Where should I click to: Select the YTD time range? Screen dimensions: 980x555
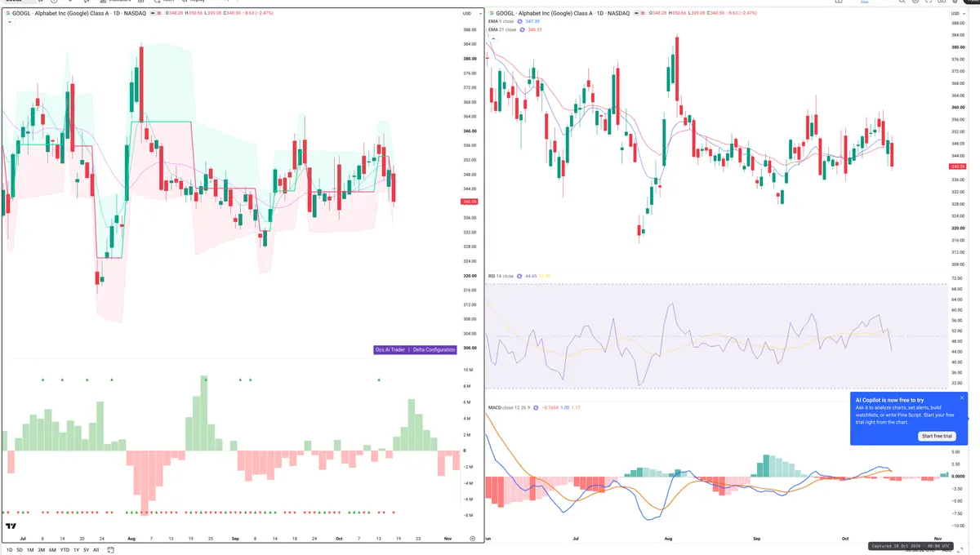tap(65, 550)
